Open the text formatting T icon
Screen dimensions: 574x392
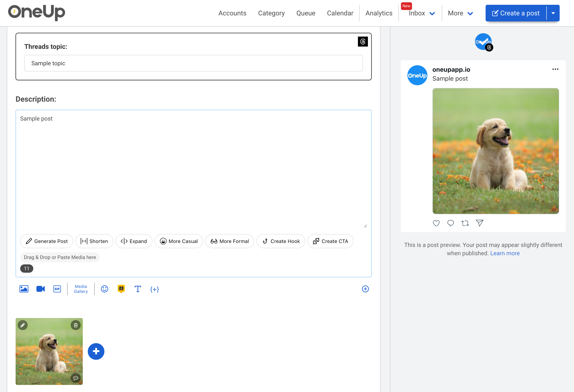[x=137, y=289]
